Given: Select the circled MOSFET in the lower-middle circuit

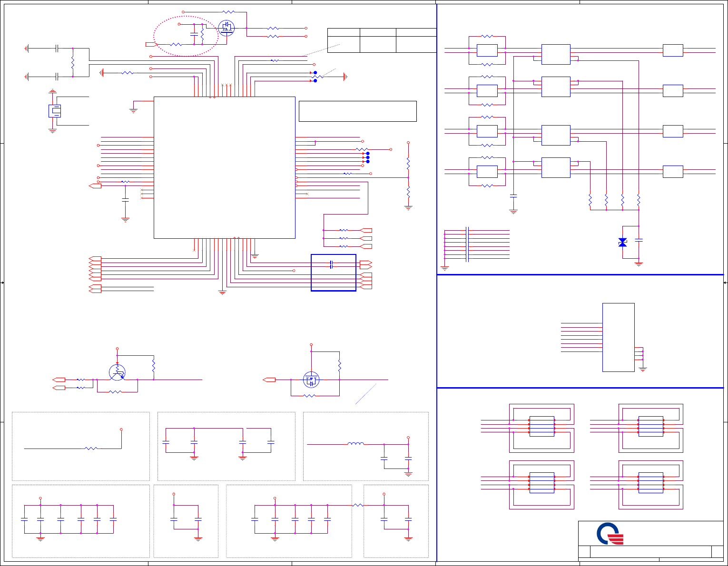Looking at the screenshot, I should tap(311, 380).
